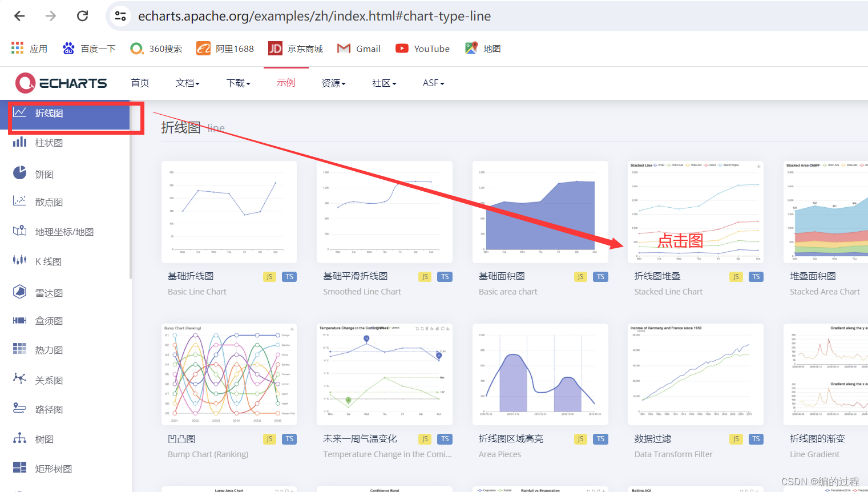This screenshot has height=492, width=868.
Task: Click JS badge for 未来一周气温变化
Action: point(425,439)
